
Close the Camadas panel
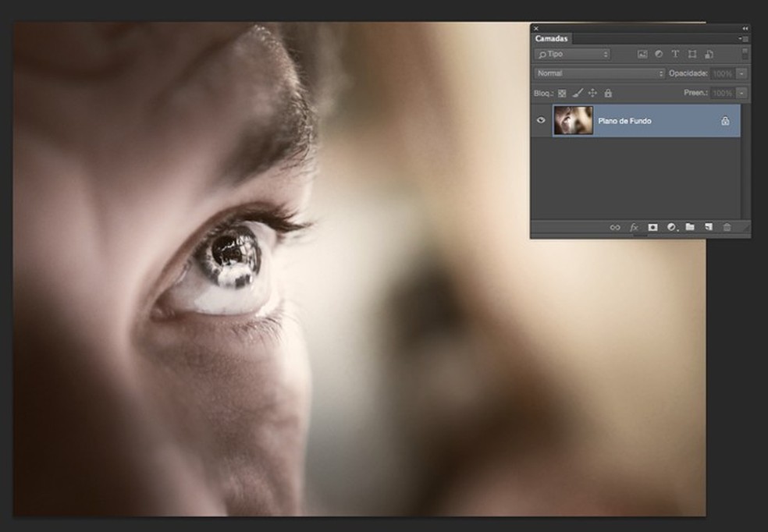click(536, 28)
